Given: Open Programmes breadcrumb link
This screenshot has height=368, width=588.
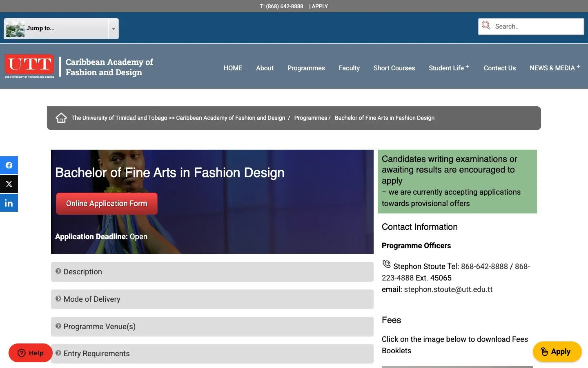Looking at the screenshot, I should (x=311, y=118).
